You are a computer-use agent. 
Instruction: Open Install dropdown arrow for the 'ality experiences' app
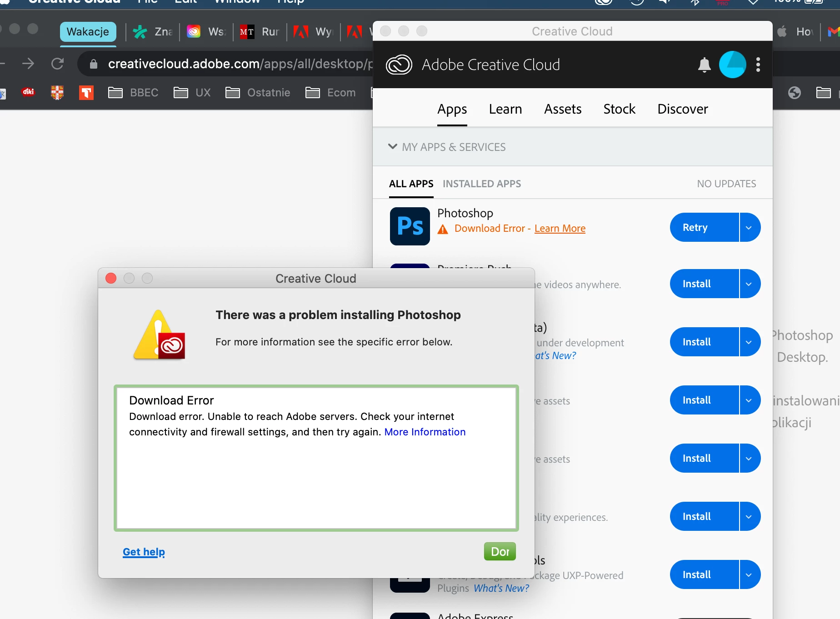(750, 516)
